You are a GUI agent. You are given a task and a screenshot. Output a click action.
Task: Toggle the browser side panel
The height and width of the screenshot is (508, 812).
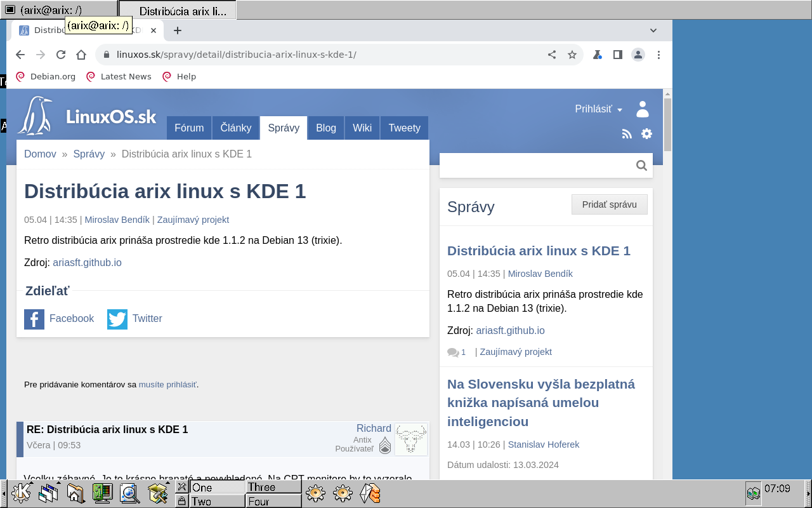[617, 55]
